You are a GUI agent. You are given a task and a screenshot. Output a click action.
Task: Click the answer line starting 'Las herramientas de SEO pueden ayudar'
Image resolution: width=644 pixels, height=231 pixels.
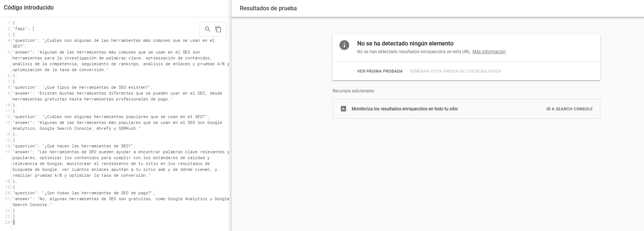click(x=121, y=164)
